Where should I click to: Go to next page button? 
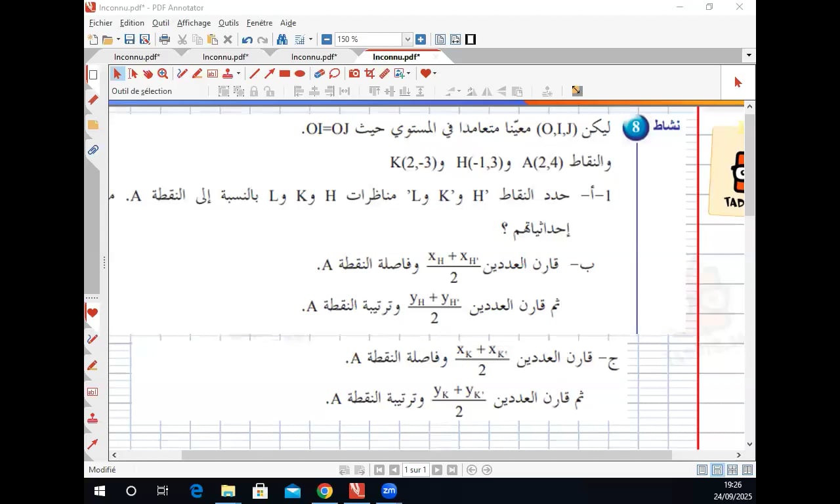click(x=437, y=470)
